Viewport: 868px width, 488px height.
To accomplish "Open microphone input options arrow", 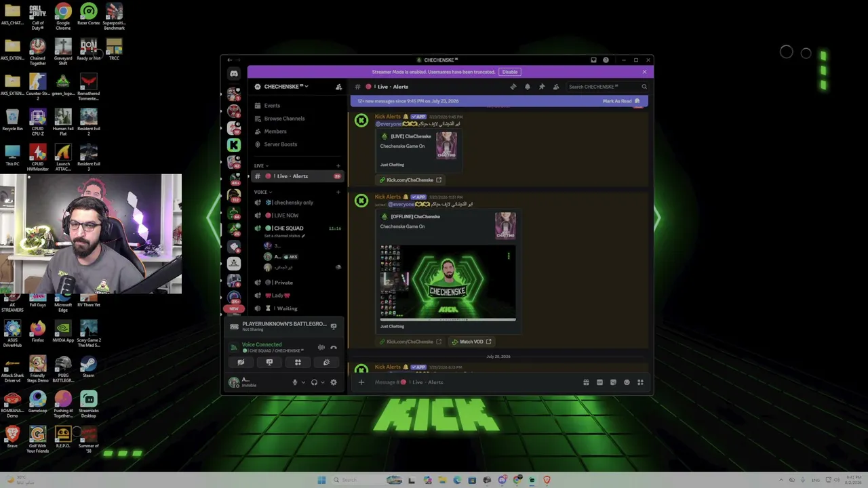I will pyautogui.click(x=303, y=382).
